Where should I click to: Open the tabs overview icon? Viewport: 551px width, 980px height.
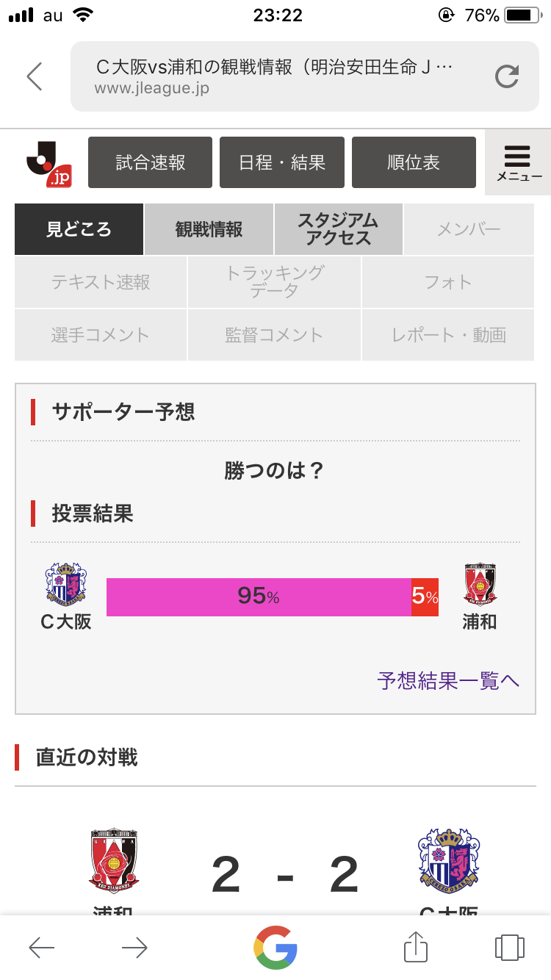tap(509, 947)
